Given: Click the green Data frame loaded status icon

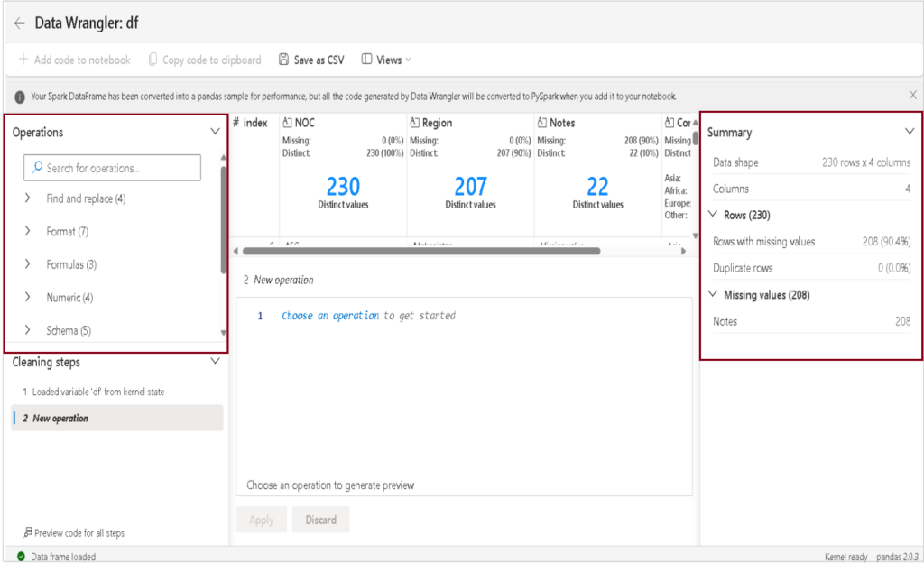Looking at the screenshot, I should pyautogui.click(x=21, y=557).
